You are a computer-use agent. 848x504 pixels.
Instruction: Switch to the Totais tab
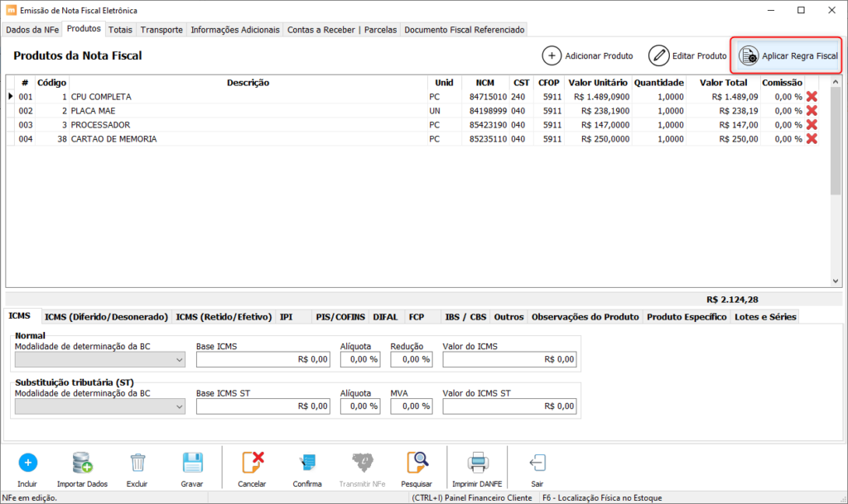[x=120, y=30]
